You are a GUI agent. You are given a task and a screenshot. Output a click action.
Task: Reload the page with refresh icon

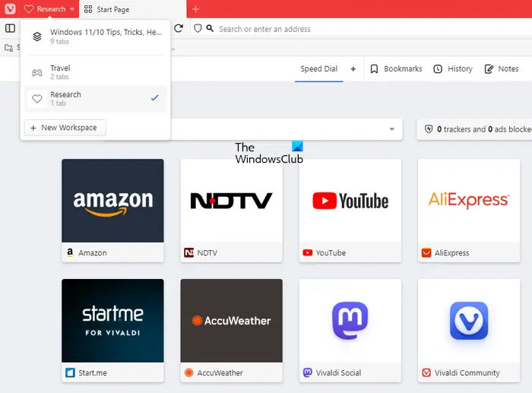click(179, 29)
